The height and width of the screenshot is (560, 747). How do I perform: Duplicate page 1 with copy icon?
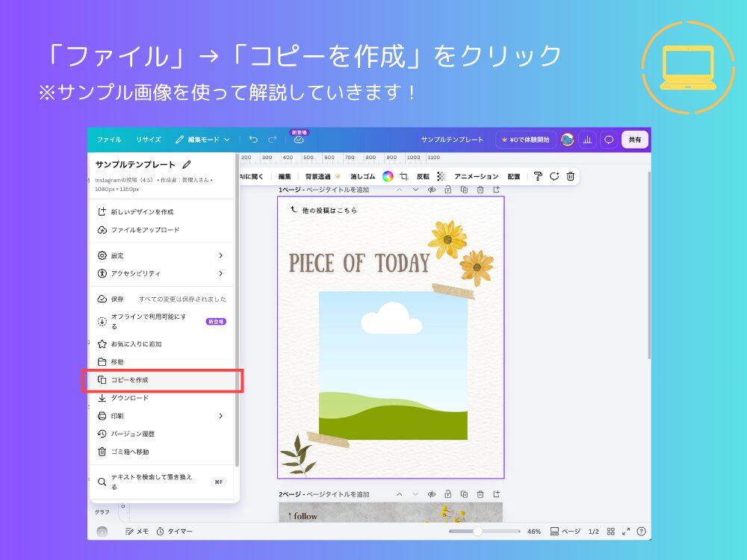coord(464,190)
